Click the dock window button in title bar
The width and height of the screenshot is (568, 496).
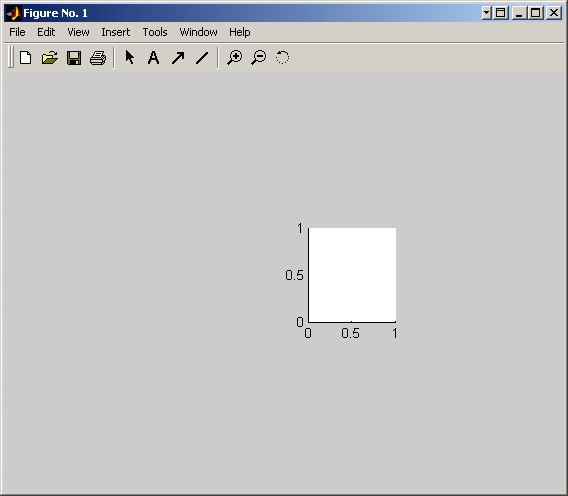point(501,13)
